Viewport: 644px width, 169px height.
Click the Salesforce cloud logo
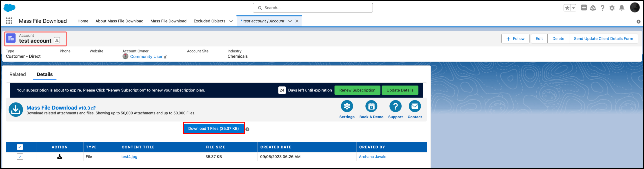pos(9,8)
